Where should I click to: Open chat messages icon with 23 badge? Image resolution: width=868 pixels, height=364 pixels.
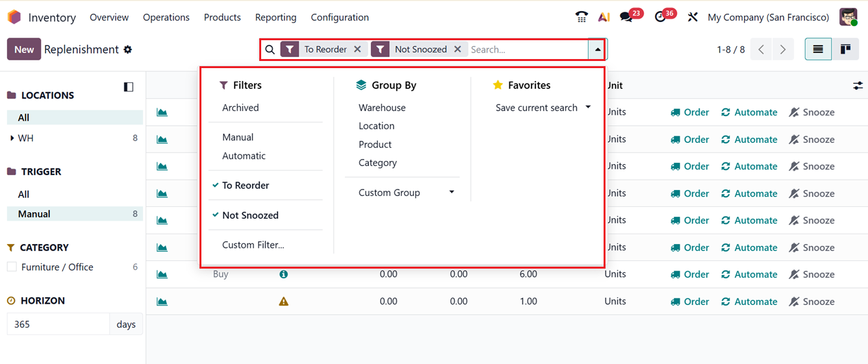[626, 18]
